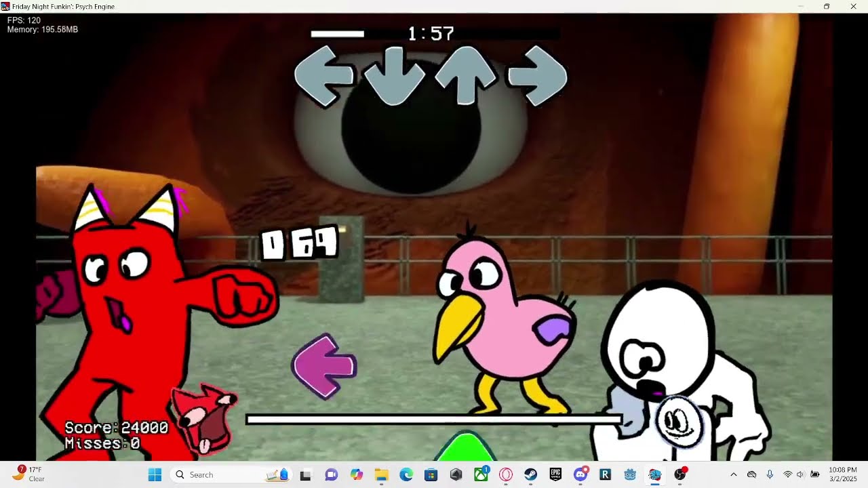This screenshot has width=868, height=488.
Task: Click the white health bar
Action: pos(434,420)
